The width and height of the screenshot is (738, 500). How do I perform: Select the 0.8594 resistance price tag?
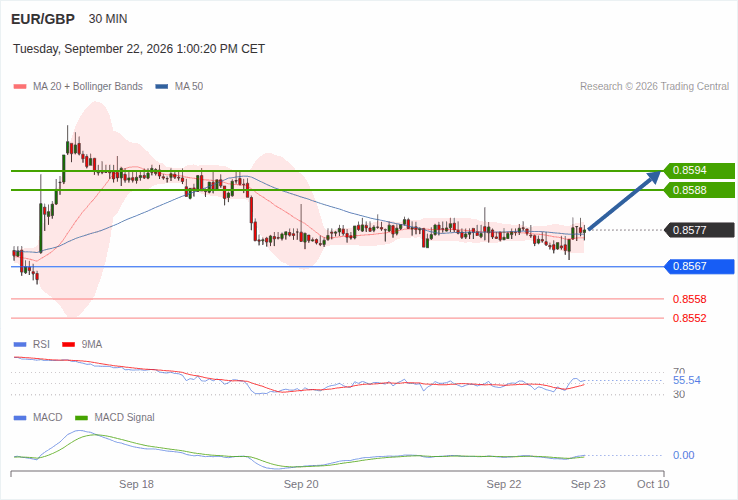point(699,170)
